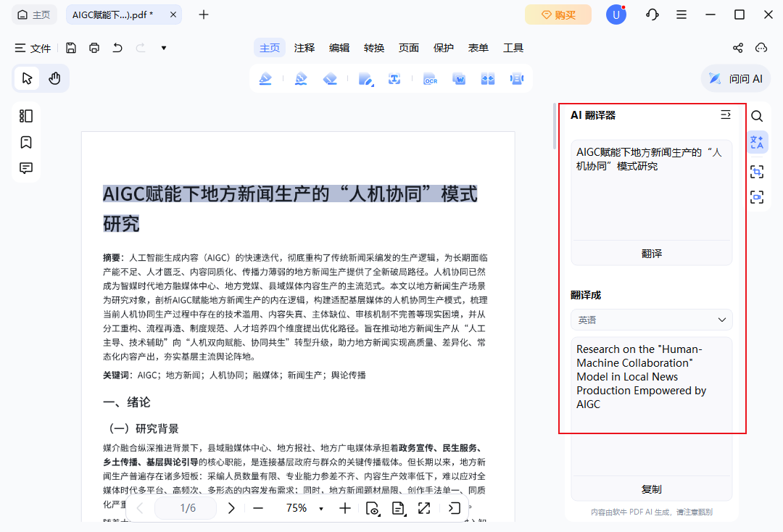The image size is (783, 532).
Task: Click the document vertical scrollbar
Action: click(x=555, y=126)
